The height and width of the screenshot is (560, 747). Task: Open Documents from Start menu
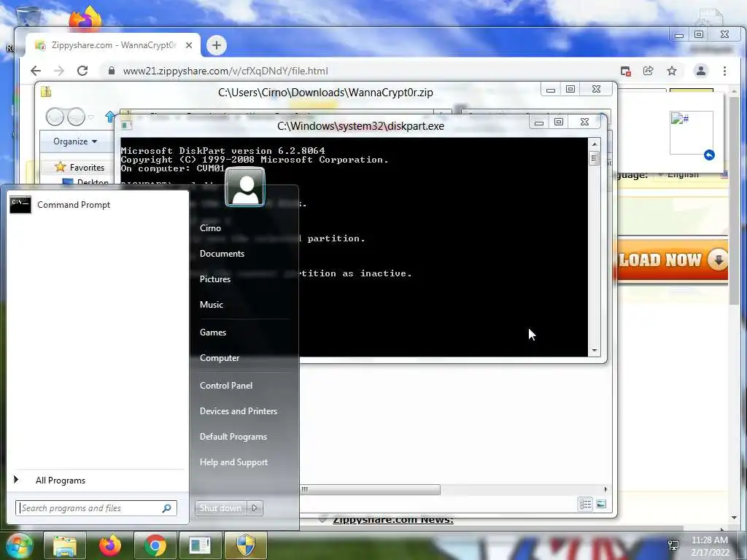222,254
